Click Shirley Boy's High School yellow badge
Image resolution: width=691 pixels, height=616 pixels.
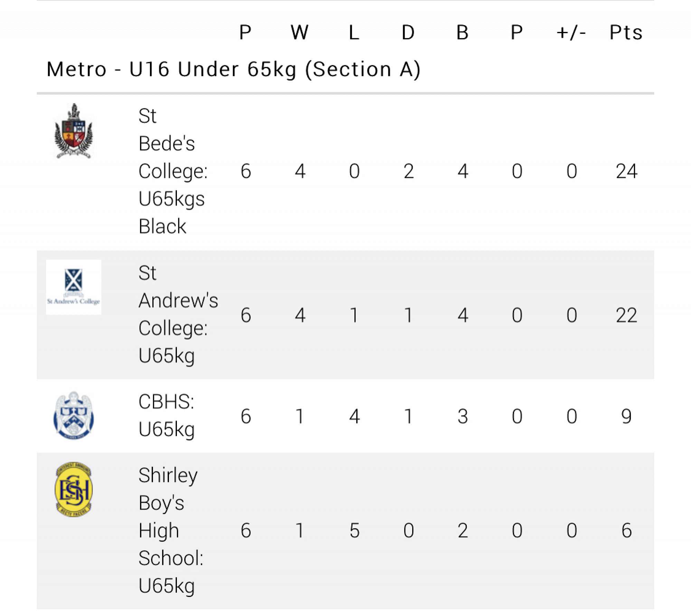74,490
